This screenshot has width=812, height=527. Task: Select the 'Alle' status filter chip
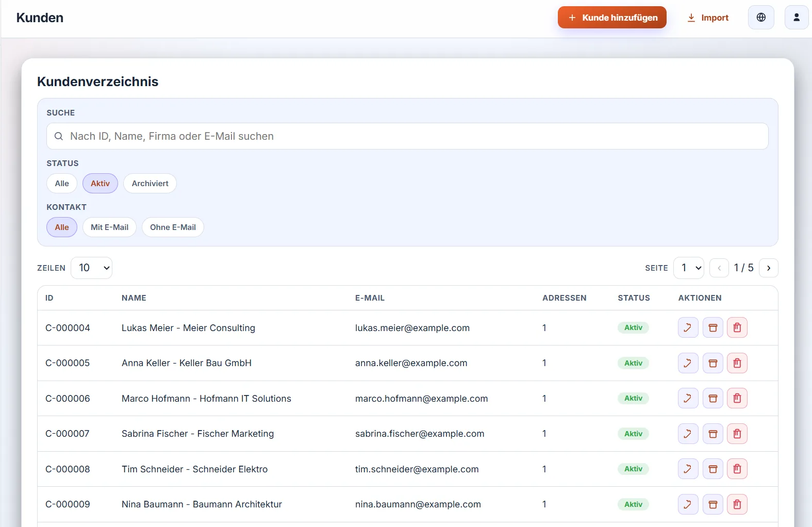(62, 184)
